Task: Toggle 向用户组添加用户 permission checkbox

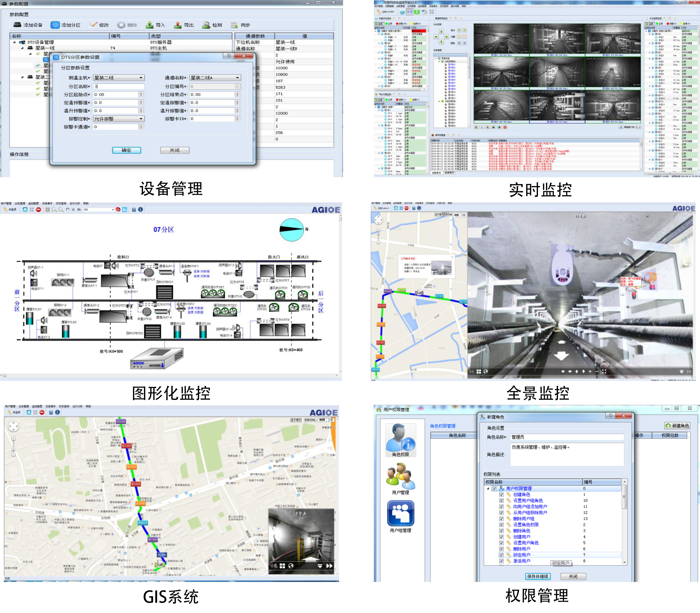Action: point(501,507)
